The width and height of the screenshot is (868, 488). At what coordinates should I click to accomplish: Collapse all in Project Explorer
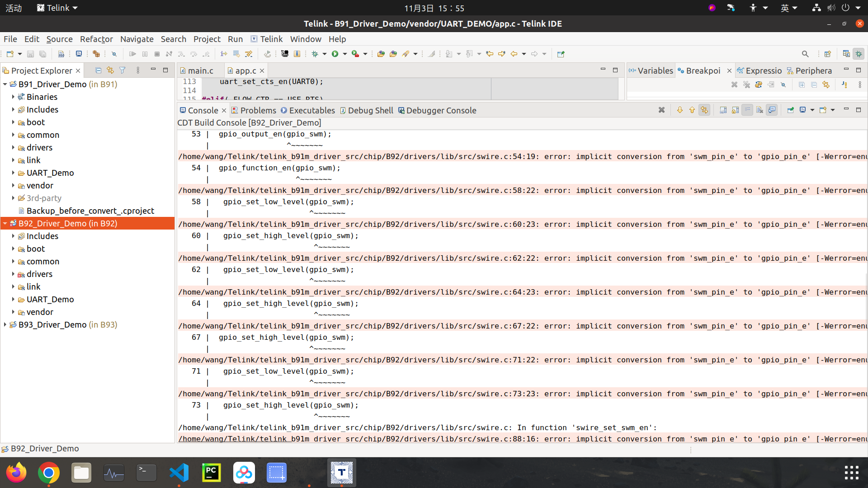click(98, 70)
